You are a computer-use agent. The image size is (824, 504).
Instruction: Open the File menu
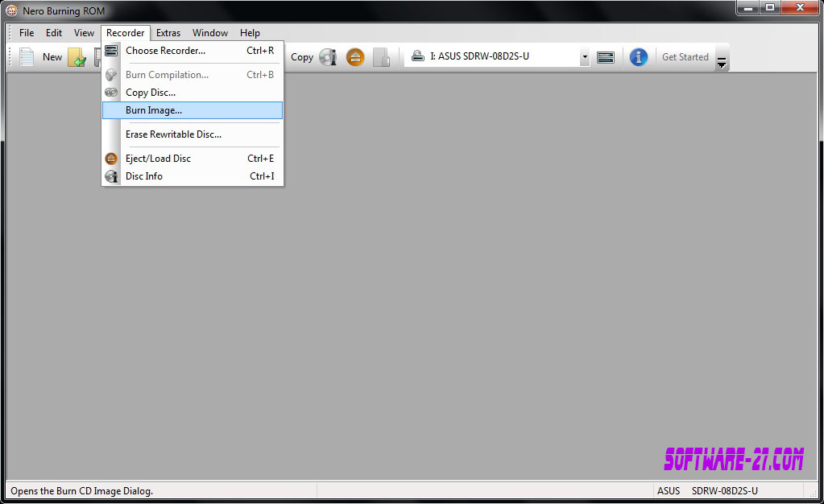click(27, 32)
